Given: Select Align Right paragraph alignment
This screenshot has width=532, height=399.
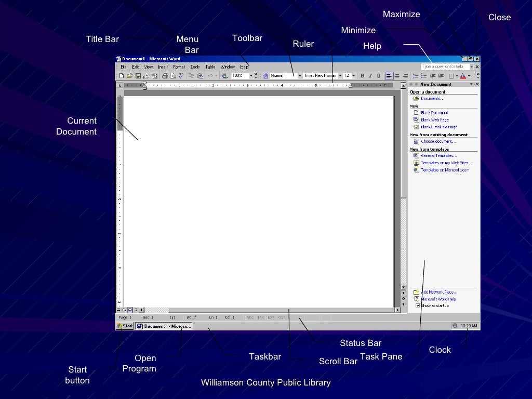Looking at the screenshot, I should click(405, 76).
